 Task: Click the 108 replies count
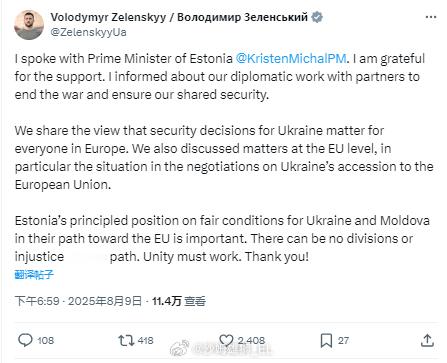click(46, 340)
